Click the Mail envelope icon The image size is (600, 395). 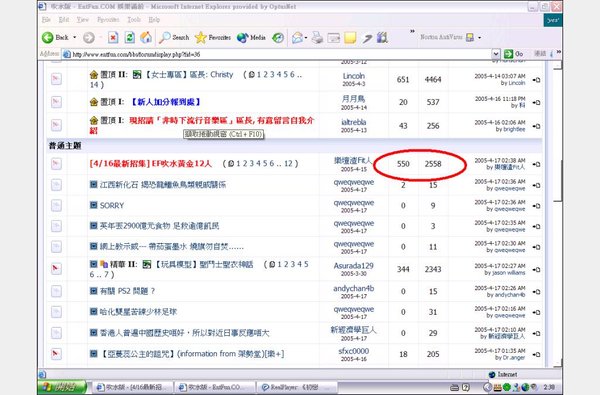pos(297,38)
